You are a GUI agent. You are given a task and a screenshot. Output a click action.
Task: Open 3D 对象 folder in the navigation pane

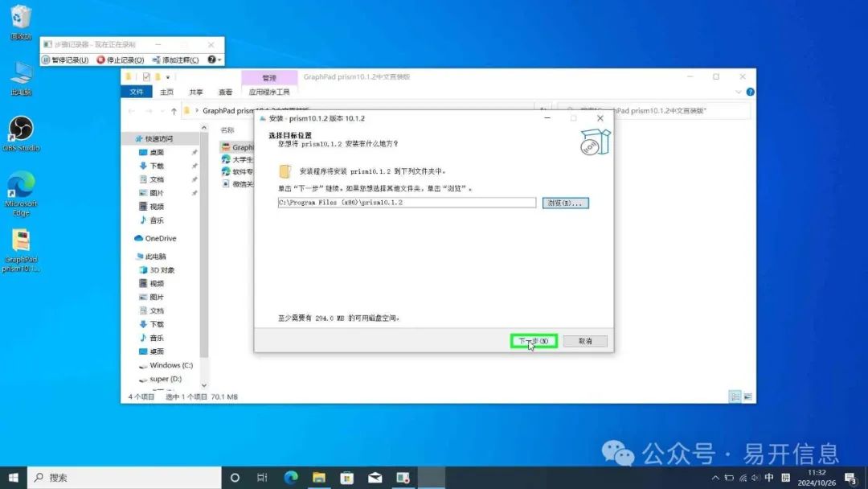click(x=162, y=270)
